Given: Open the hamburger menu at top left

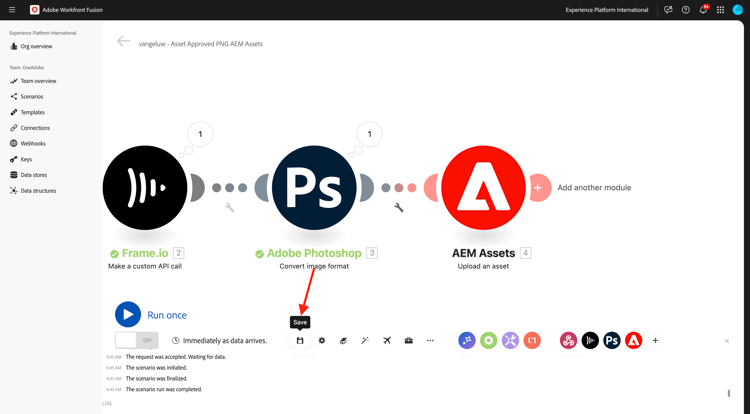Looking at the screenshot, I should click(12, 10).
